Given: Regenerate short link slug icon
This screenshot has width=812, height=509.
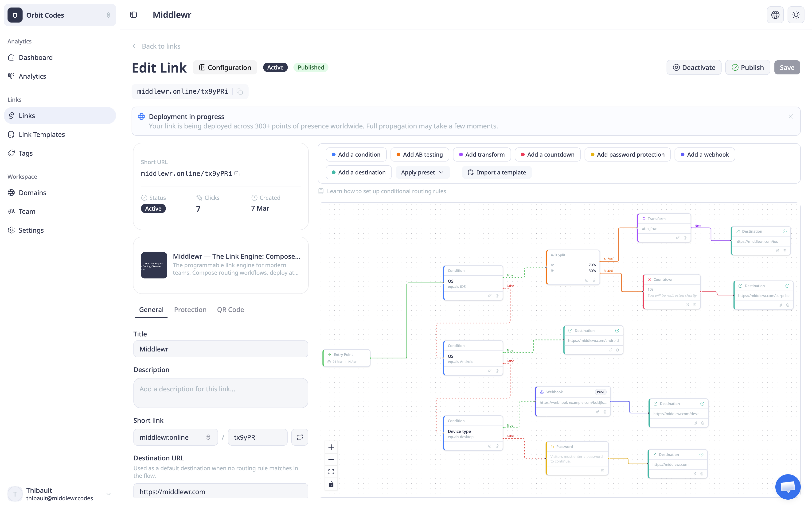Looking at the screenshot, I should [299, 437].
